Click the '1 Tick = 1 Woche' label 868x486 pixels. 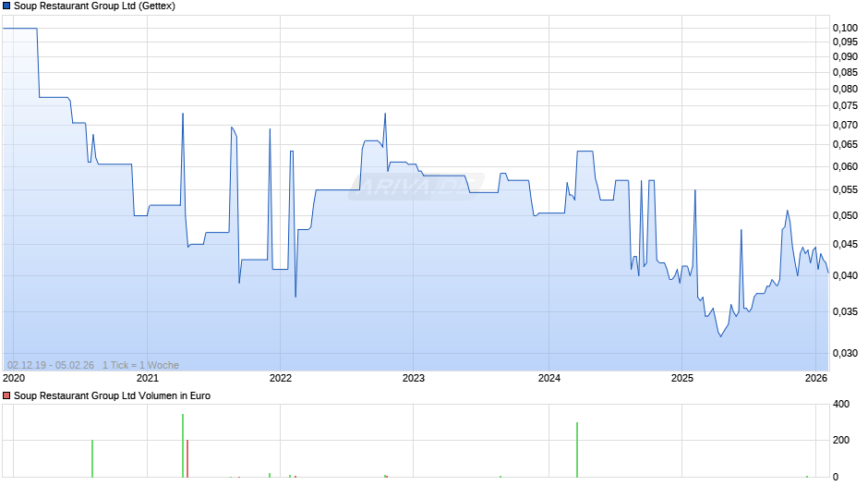tap(140, 365)
